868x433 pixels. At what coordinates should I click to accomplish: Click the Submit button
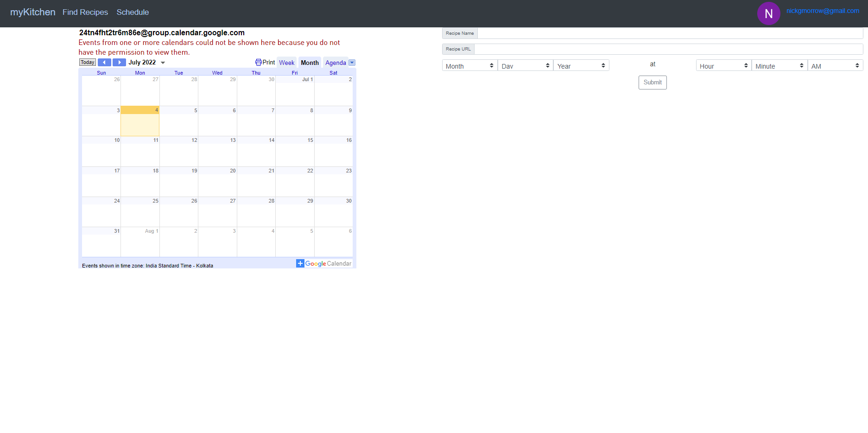pyautogui.click(x=652, y=82)
